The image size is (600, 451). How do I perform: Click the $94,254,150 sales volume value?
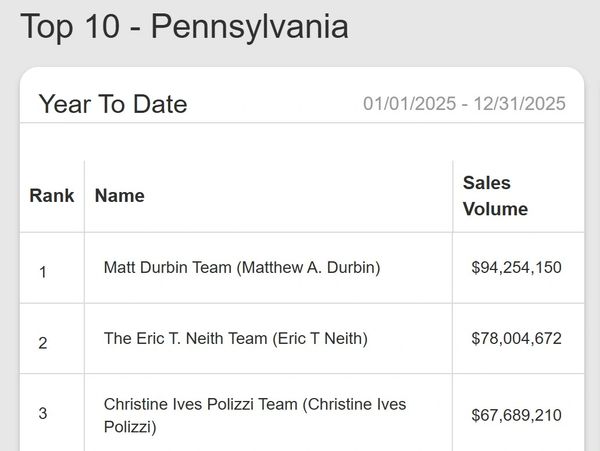point(516,268)
